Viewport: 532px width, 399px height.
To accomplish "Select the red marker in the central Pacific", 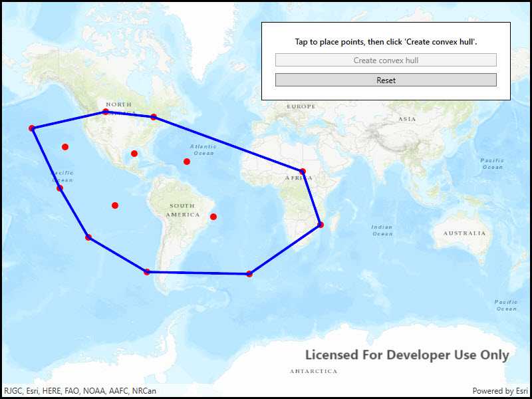I will 65,146.
